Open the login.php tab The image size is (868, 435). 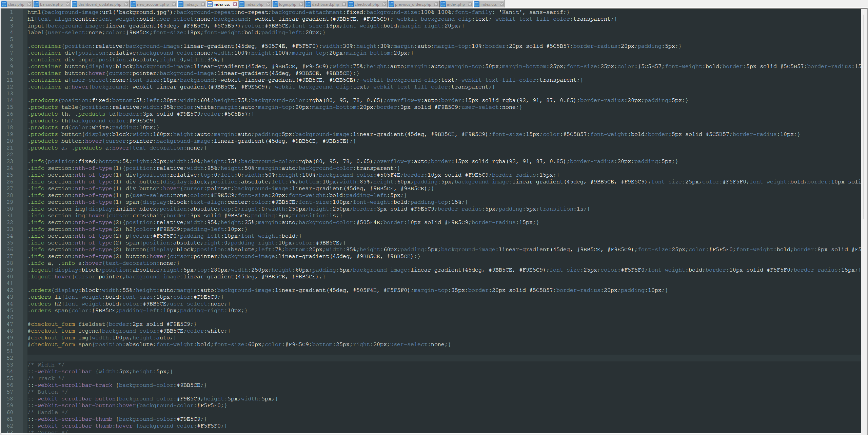(x=288, y=4)
